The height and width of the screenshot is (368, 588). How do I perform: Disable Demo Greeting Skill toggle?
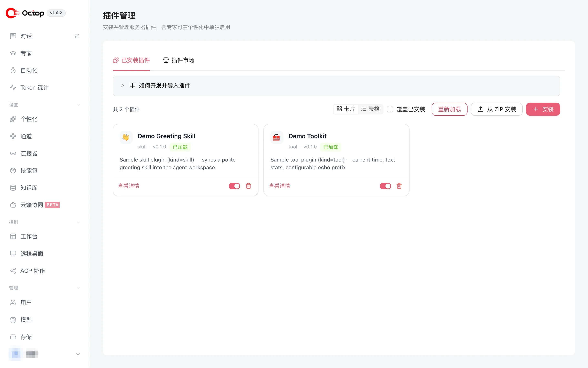(234, 186)
